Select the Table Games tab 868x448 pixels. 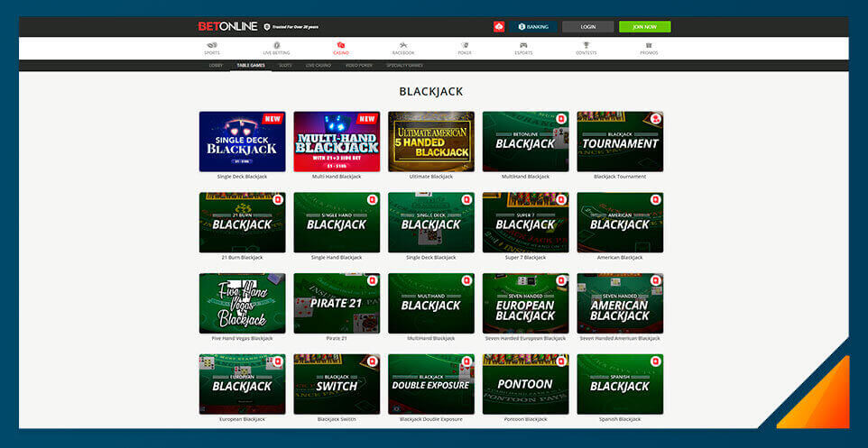pos(251,65)
